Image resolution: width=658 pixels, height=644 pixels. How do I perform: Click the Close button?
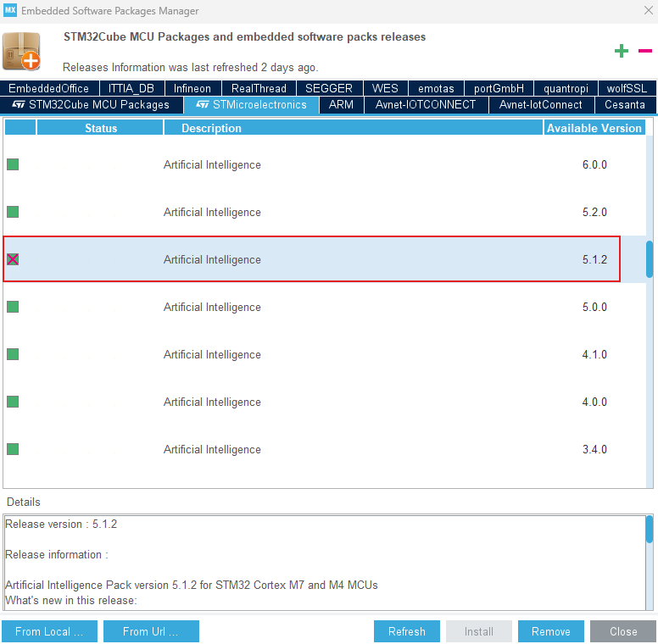click(x=623, y=631)
